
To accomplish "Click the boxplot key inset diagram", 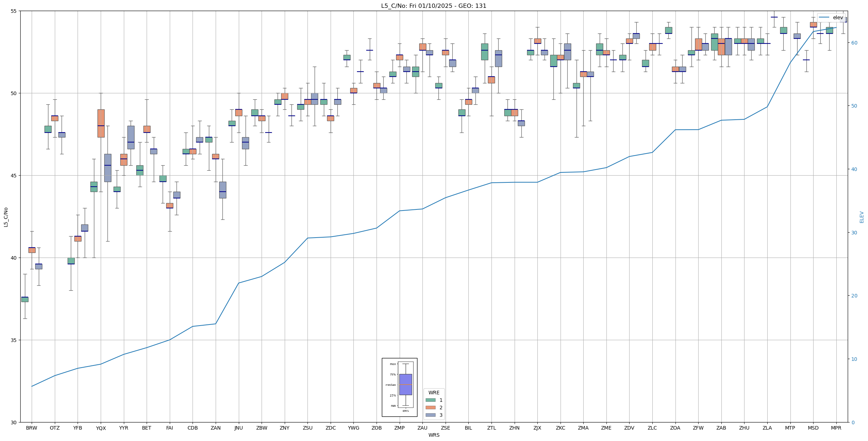I will pyautogui.click(x=399, y=387).
